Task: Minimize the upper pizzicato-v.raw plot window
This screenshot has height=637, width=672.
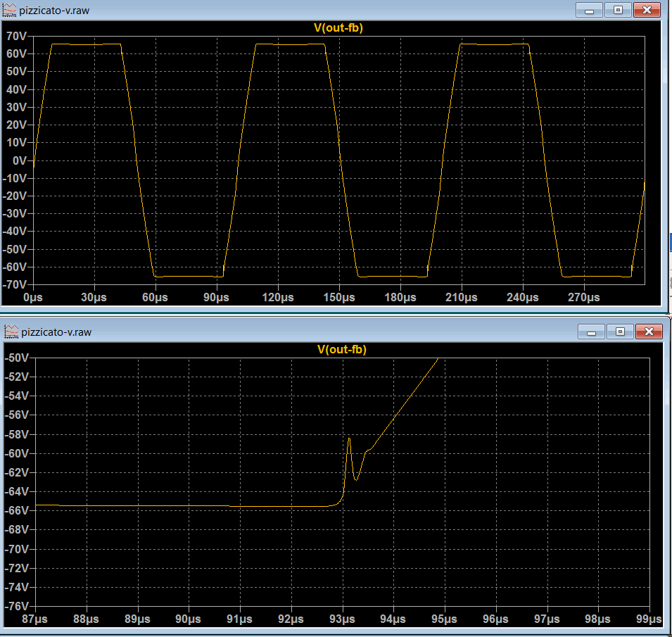Action: [589, 11]
